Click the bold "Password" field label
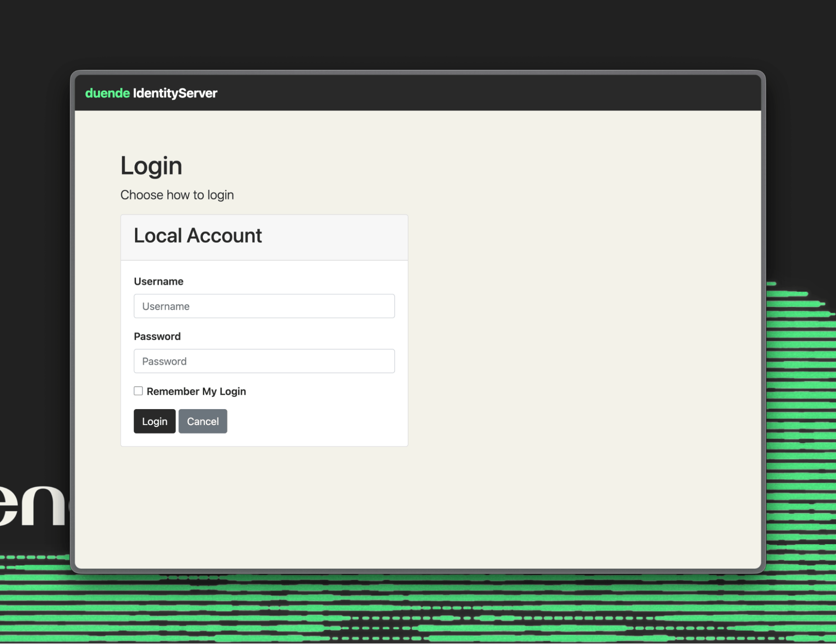Image resolution: width=836 pixels, height=644 pixels. [x=157, y=336]
